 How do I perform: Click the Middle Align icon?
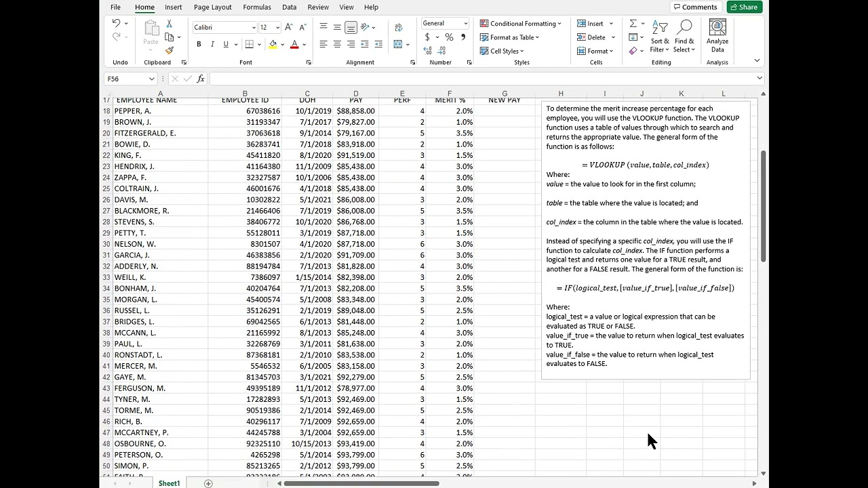point(337,27)
